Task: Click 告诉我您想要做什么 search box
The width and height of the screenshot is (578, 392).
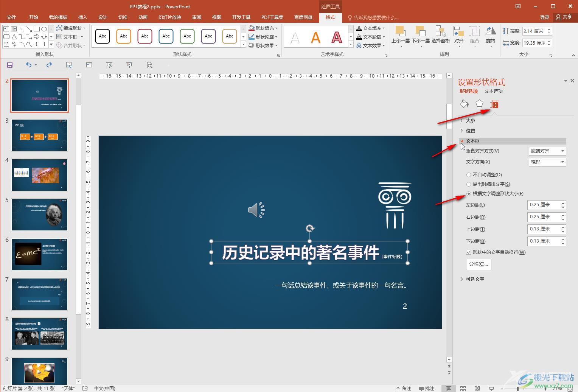Action: click(x=373, y=17)
